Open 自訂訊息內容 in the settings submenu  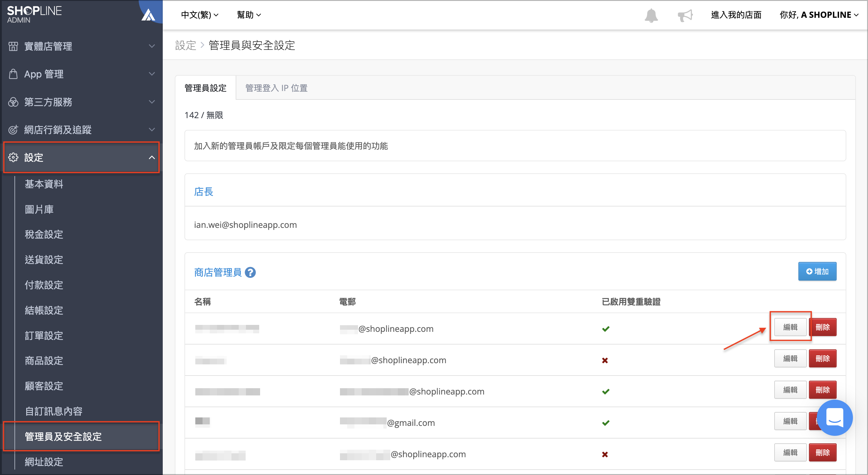(x=54, y=411)
